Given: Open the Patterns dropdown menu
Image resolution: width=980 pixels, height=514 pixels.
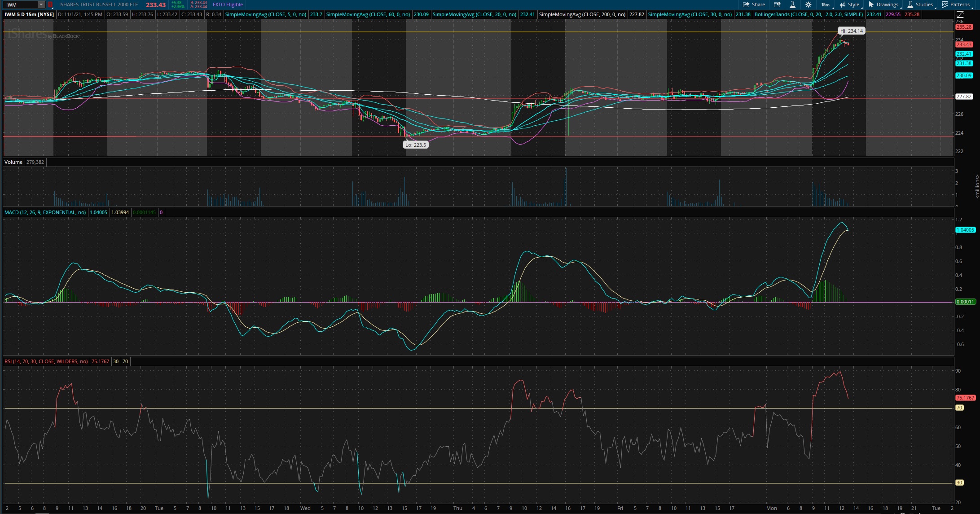Looking at the screenshot, I should [x=956, y=4].
